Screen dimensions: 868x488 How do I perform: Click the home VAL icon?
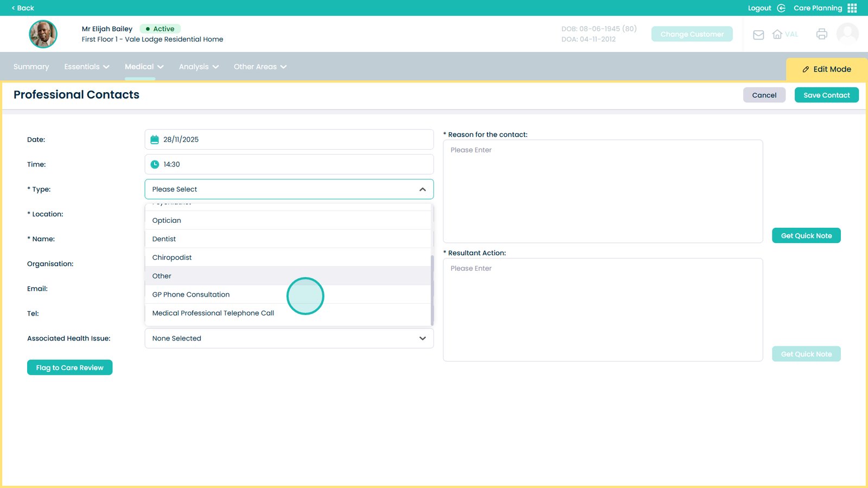tap(777, 34)
